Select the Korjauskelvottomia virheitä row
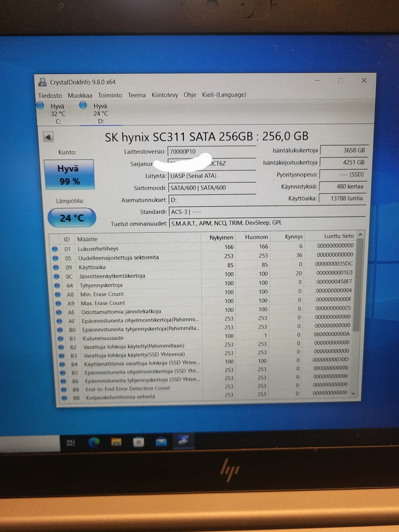The height and width of the screenshot is (532, 399). 206,395
